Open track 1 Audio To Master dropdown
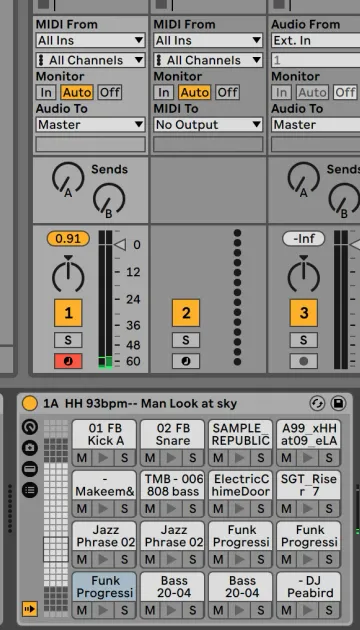 [x=90, y=125]
